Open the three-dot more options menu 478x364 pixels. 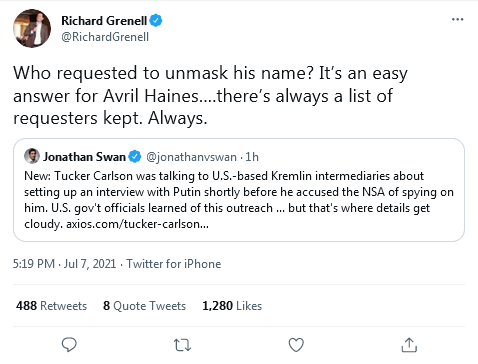click(x=457, y=19)
